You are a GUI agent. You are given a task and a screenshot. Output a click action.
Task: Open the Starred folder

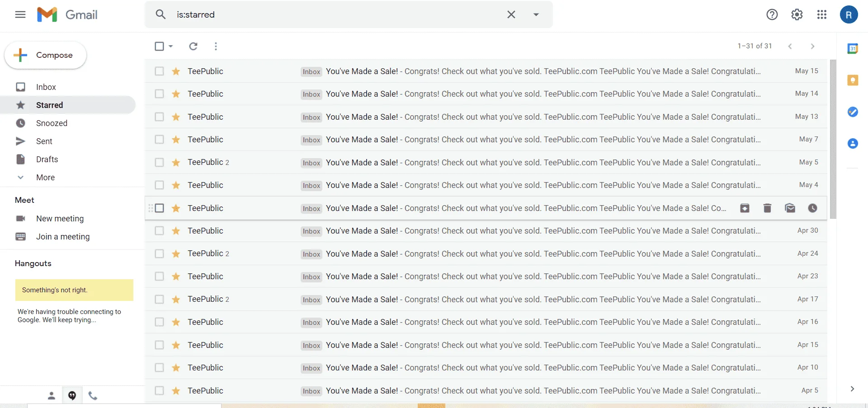(x=68, y=105)
